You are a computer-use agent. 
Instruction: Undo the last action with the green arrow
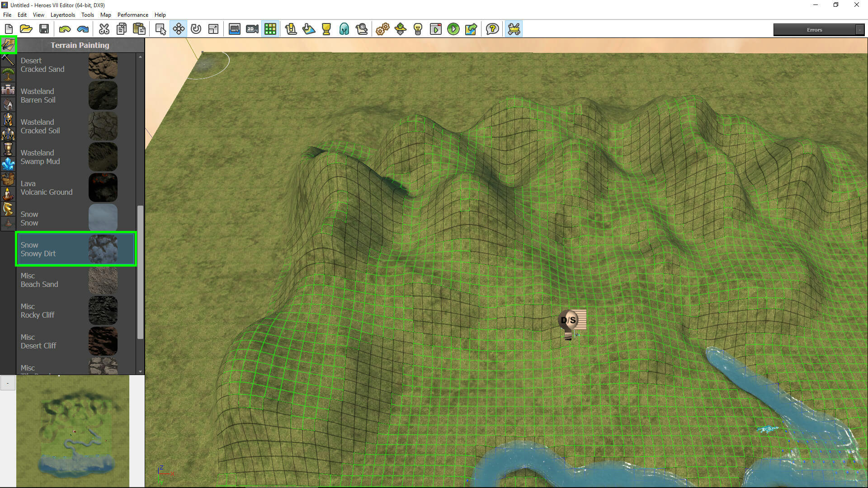[x=65, y=29]
